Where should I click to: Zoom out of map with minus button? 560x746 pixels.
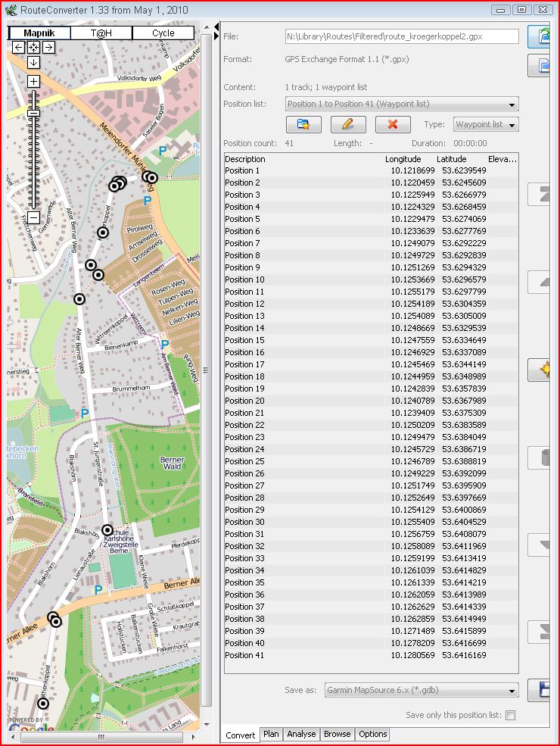[x=33, y=217]
